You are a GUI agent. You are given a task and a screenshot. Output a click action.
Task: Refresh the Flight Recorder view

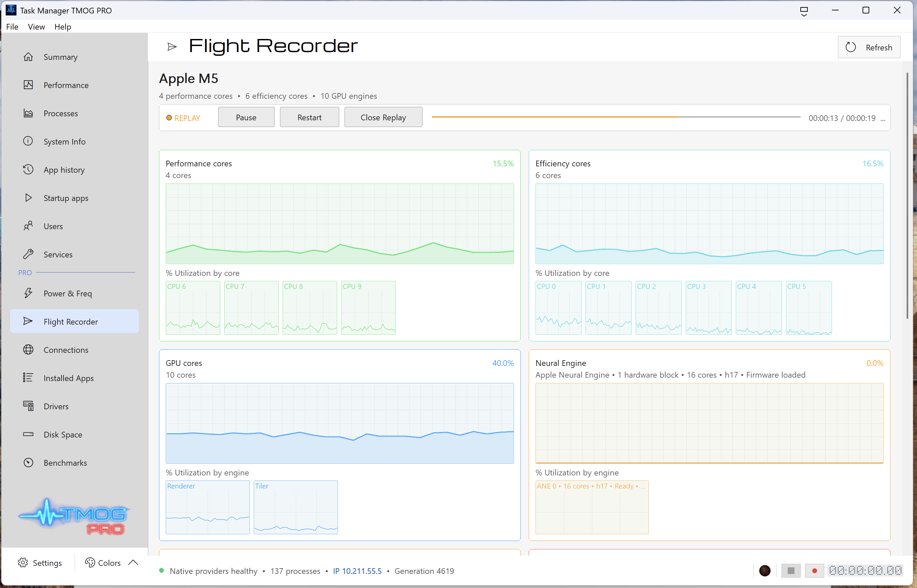[x=869, y=47]
